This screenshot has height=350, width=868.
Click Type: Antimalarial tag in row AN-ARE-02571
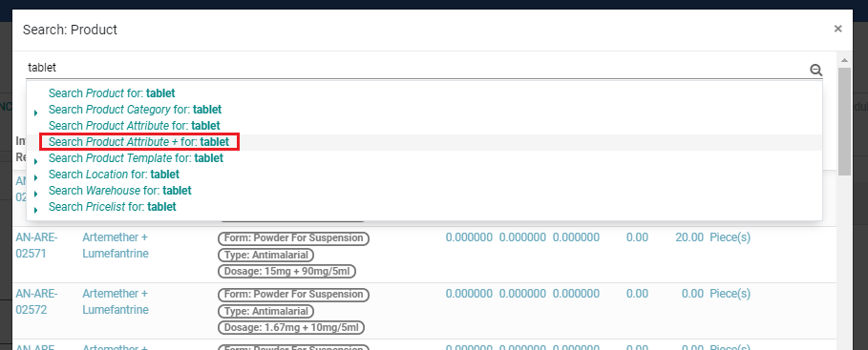pos(265,255)
